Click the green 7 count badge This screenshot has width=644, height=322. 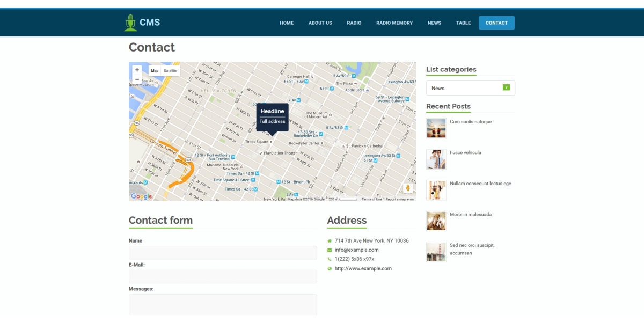(x=506, y=87)
